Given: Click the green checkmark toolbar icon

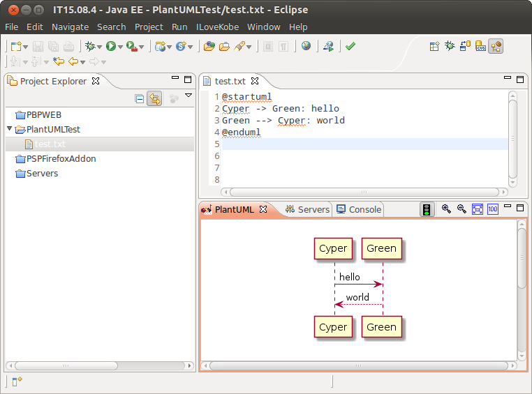Looking at the screenshot, I should [x=350, y=47].
